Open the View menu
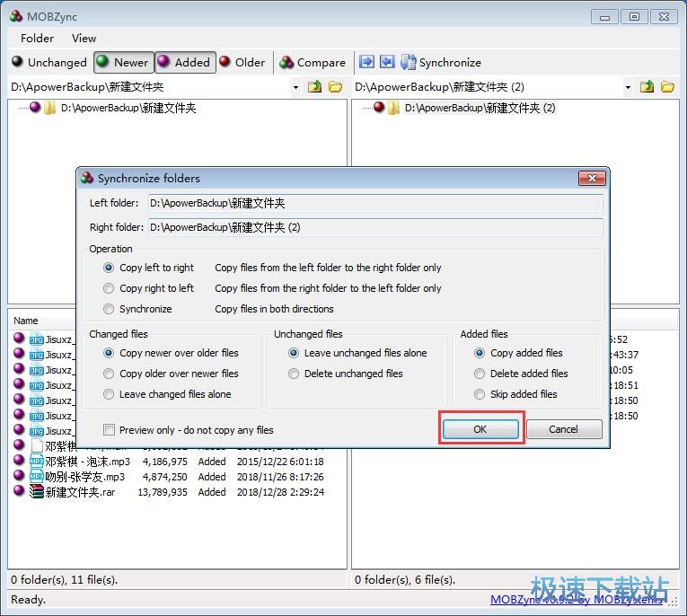 pyautogui.click(x=84, y=39)
